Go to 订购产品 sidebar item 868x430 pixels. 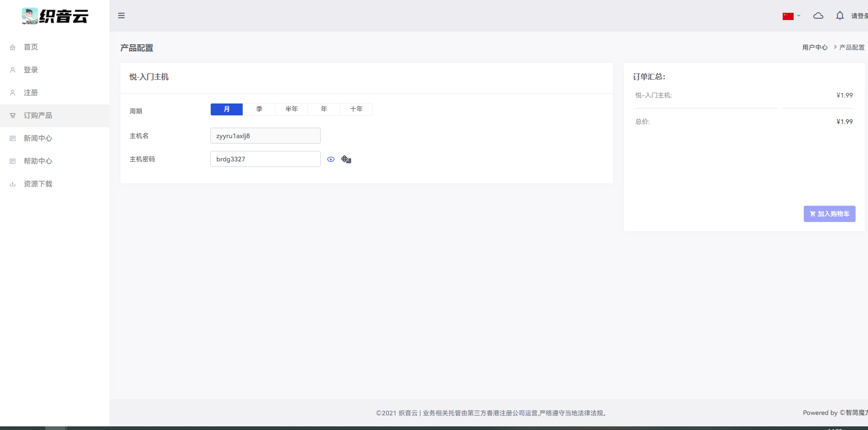[38, 115]
